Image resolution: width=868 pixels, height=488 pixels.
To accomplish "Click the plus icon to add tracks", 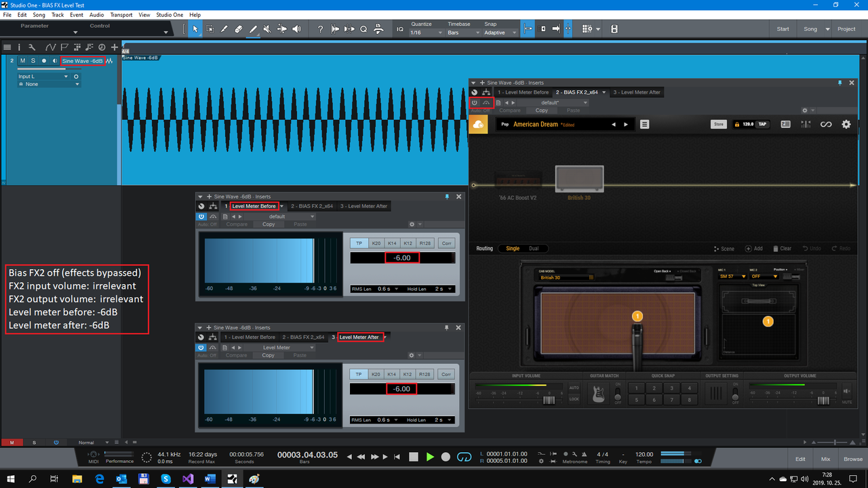I will pos(115,47).
